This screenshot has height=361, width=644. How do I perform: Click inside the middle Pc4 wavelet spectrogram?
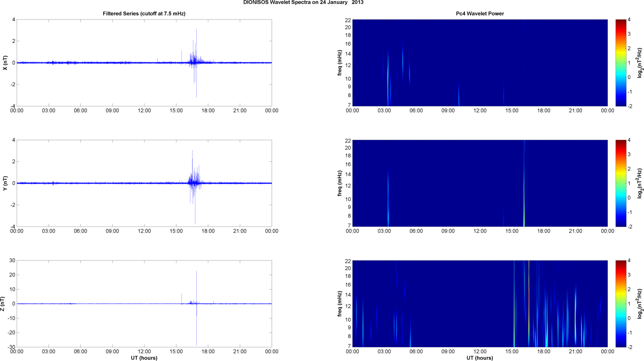click(480, 183)
